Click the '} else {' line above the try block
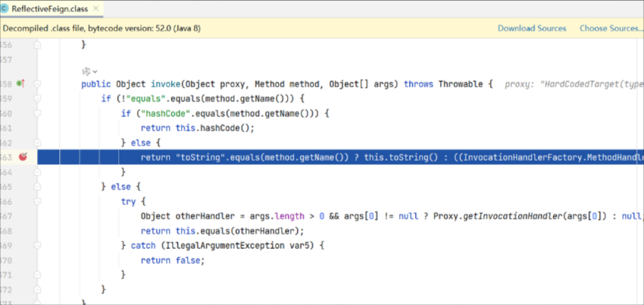Image resolution: width=644 pixels, height=305 pixels. (x=120, y=187)
